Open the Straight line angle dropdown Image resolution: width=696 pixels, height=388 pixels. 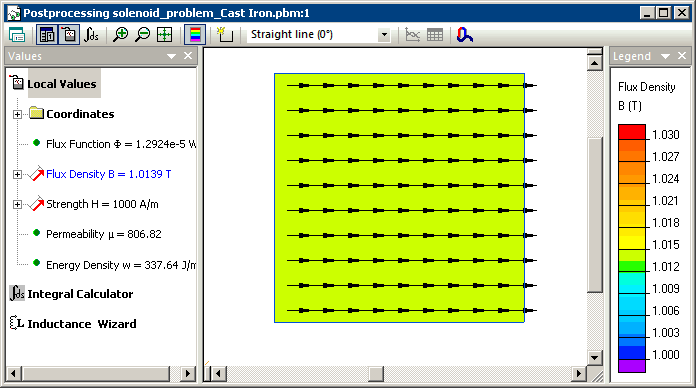384,35
